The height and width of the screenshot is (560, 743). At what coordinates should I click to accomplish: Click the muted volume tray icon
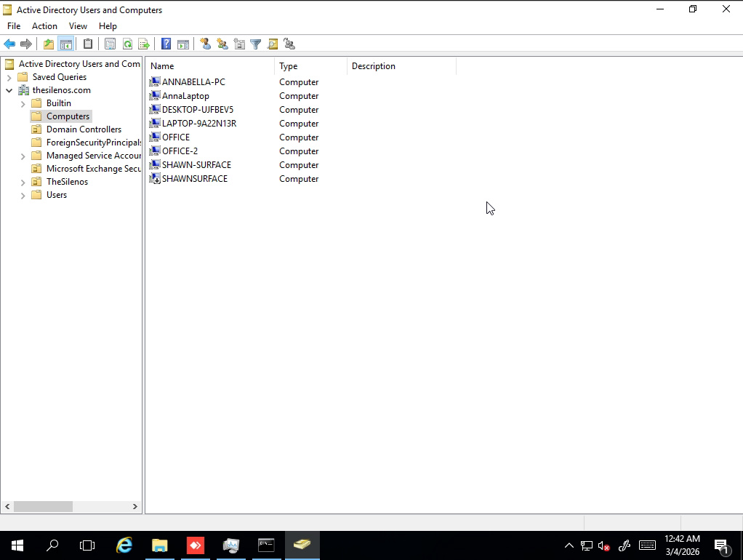coord(603,545)
